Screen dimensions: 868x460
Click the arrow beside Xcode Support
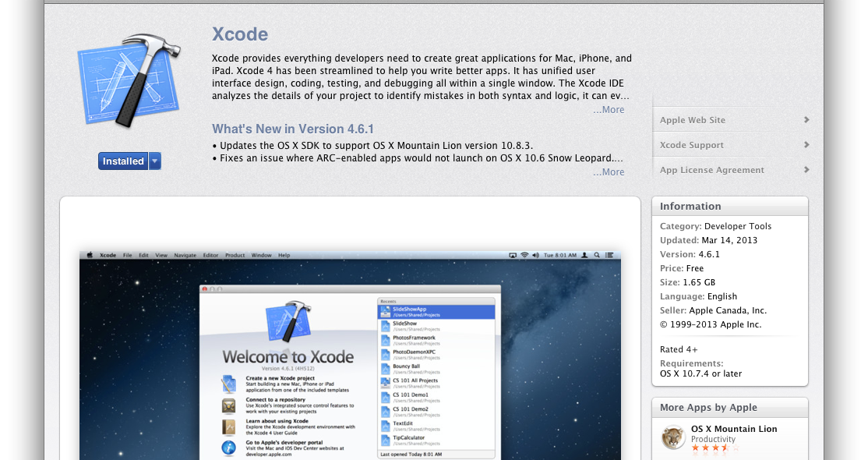click(x=806, y=145)
